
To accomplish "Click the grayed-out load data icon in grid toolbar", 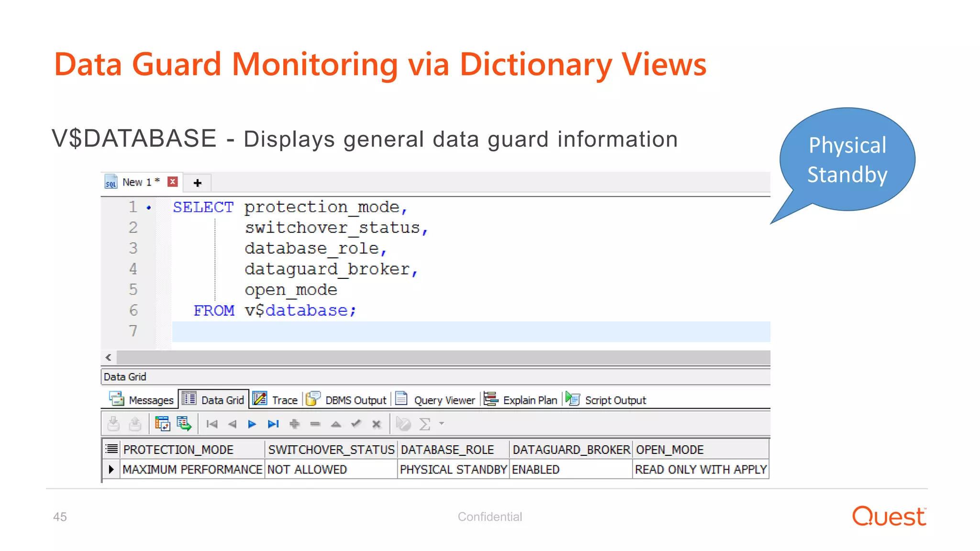I will click(113, 424).
